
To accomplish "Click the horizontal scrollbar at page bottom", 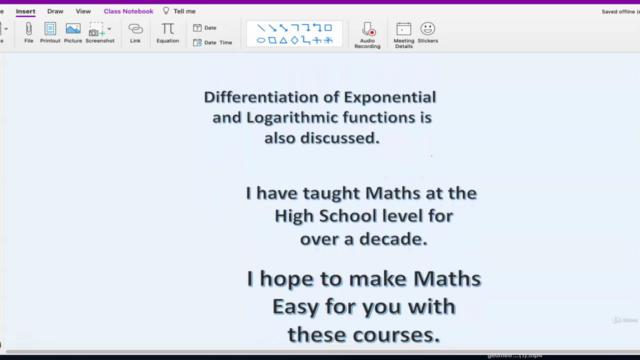I will 322,351.
